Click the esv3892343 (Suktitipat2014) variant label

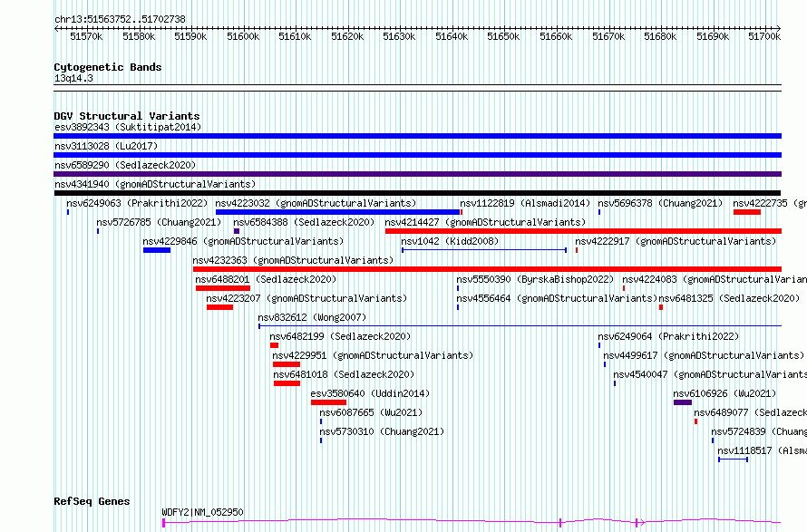128,127
